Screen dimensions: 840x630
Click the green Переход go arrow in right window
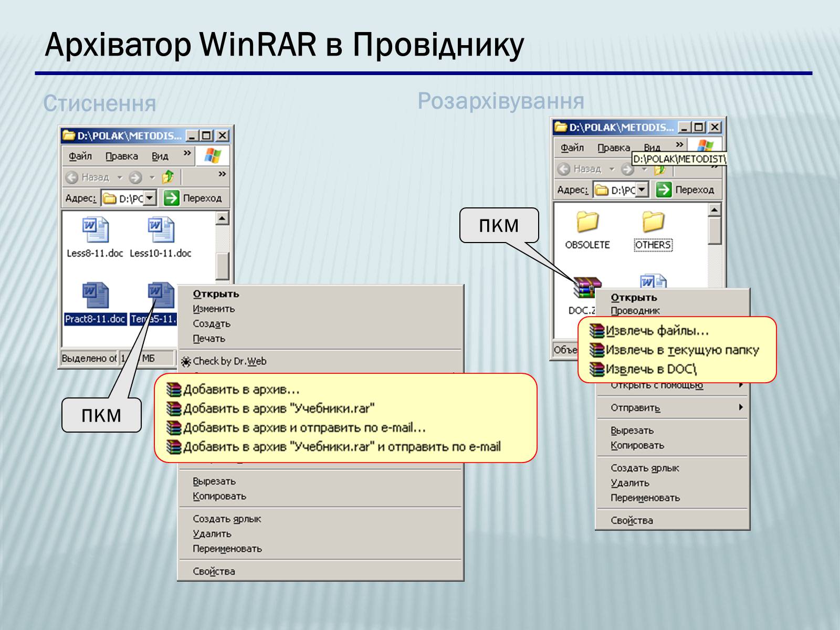point(664,190)
